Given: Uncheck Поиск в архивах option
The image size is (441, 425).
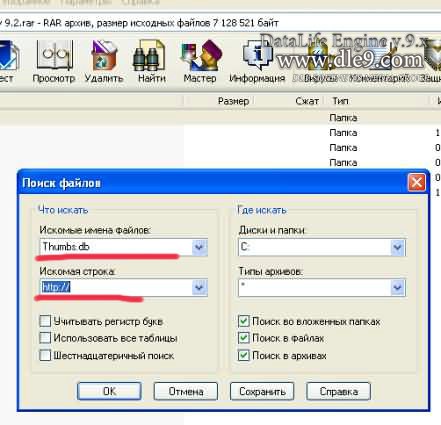Looking at the screenshot, I should coord(244,355).
